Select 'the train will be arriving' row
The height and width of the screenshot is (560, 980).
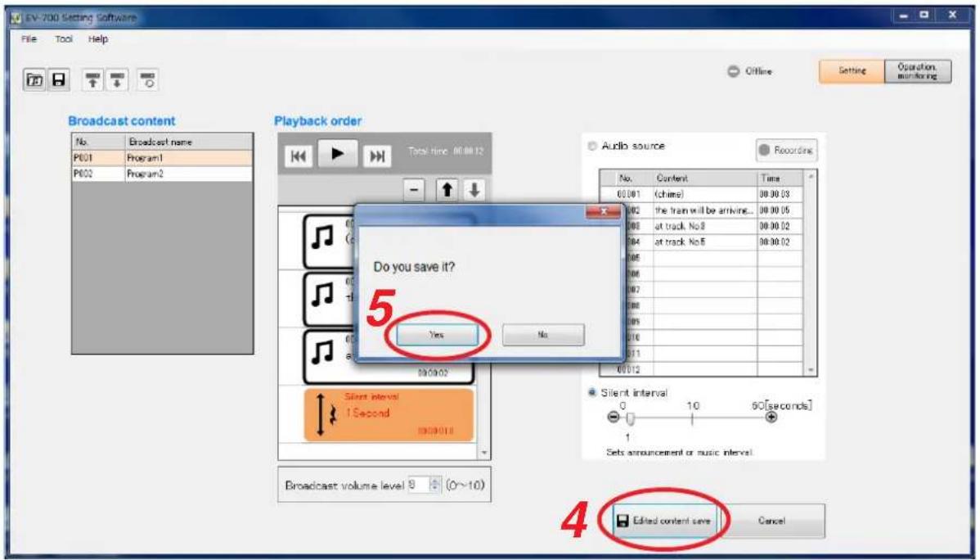(702, 210)
